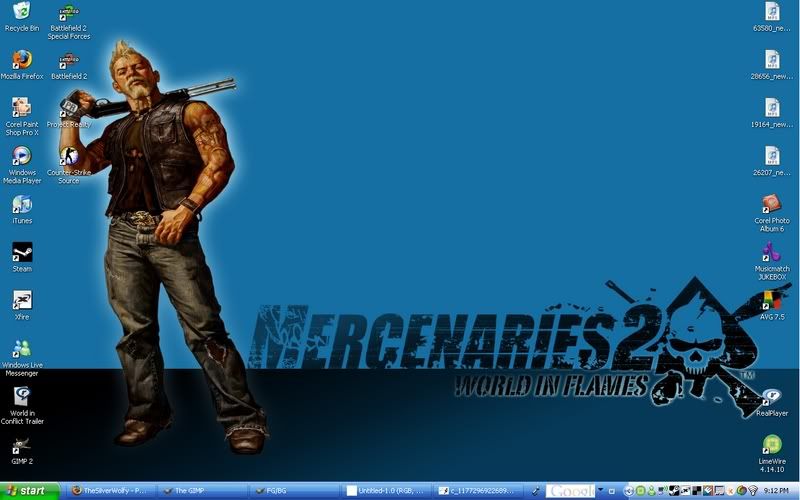Click the Counter-Strike Source icon
The width and height of the screenshot is (800, 500).
tap(69, 165)
